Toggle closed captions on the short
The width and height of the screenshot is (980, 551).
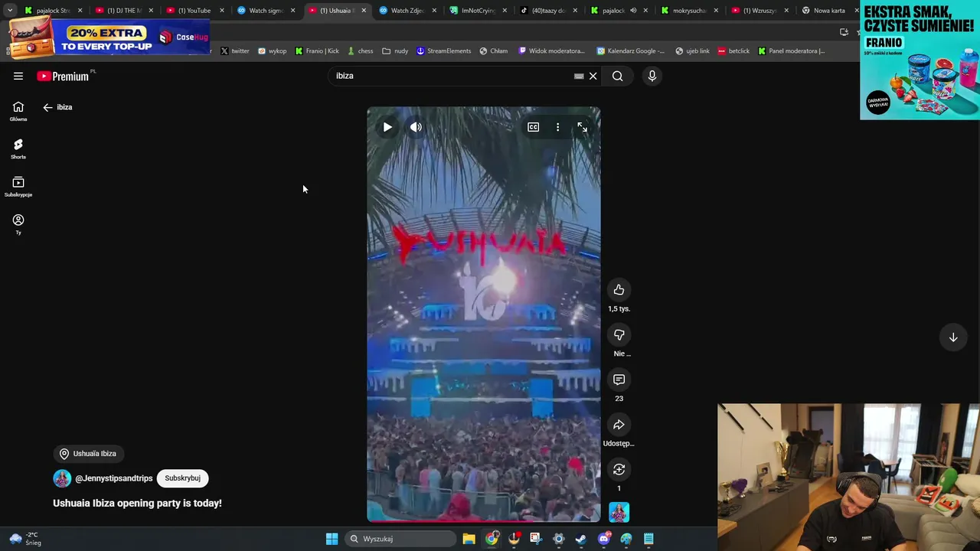point(533,127)
